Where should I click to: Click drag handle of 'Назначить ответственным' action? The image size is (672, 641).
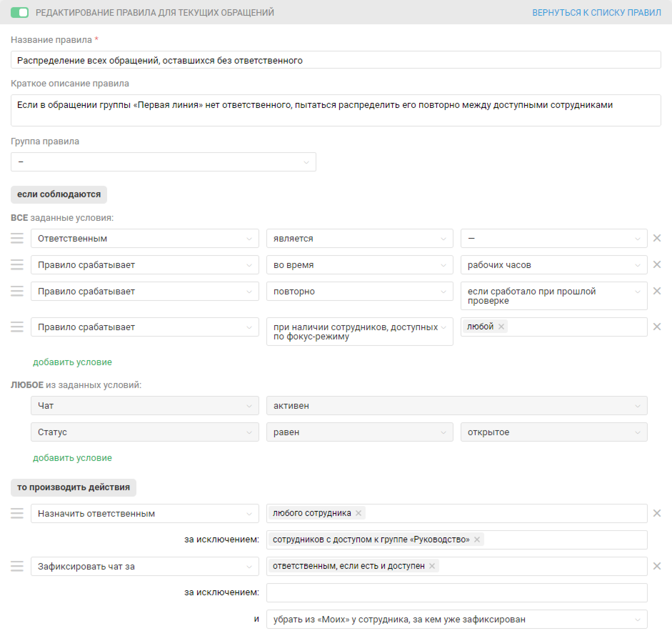[x=17, y=513]
